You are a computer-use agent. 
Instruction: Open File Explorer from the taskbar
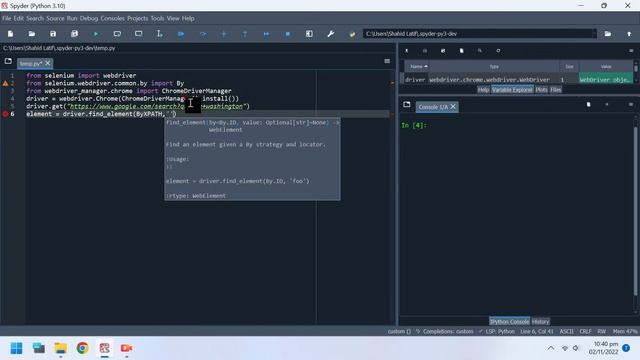tap(60, 348)
